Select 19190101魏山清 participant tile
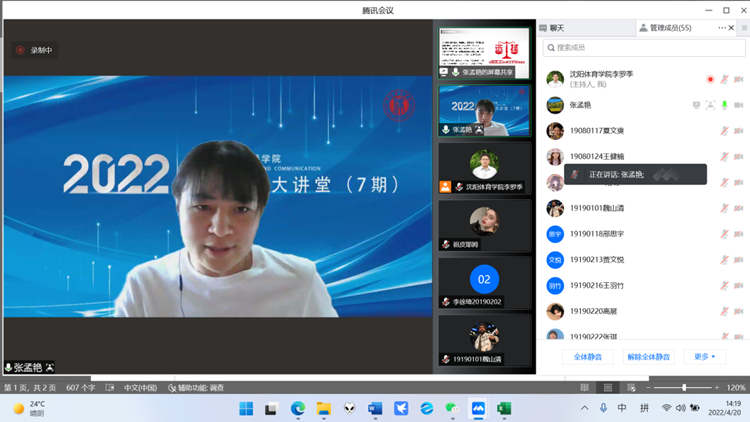750x422 pixels. (x=484, y=340)
